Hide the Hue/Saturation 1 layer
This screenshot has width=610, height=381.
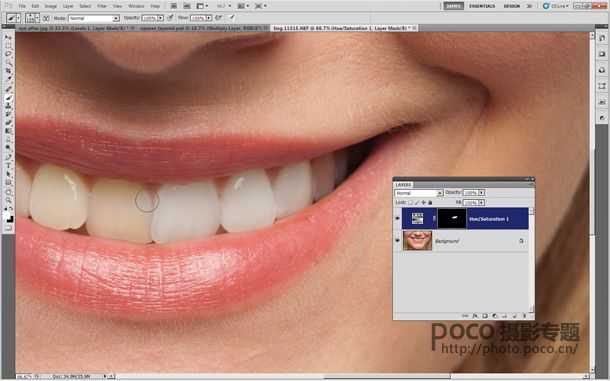tap(397, 218)
